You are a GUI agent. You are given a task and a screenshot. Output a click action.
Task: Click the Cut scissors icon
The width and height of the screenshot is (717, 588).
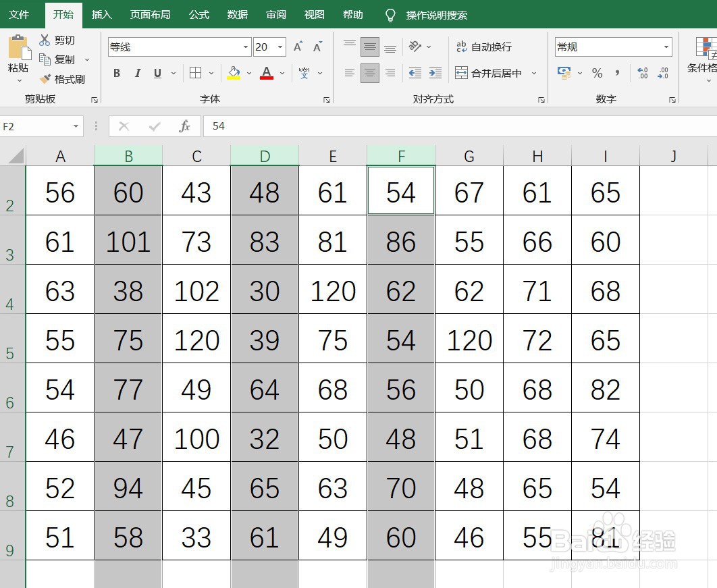[45, 41]
